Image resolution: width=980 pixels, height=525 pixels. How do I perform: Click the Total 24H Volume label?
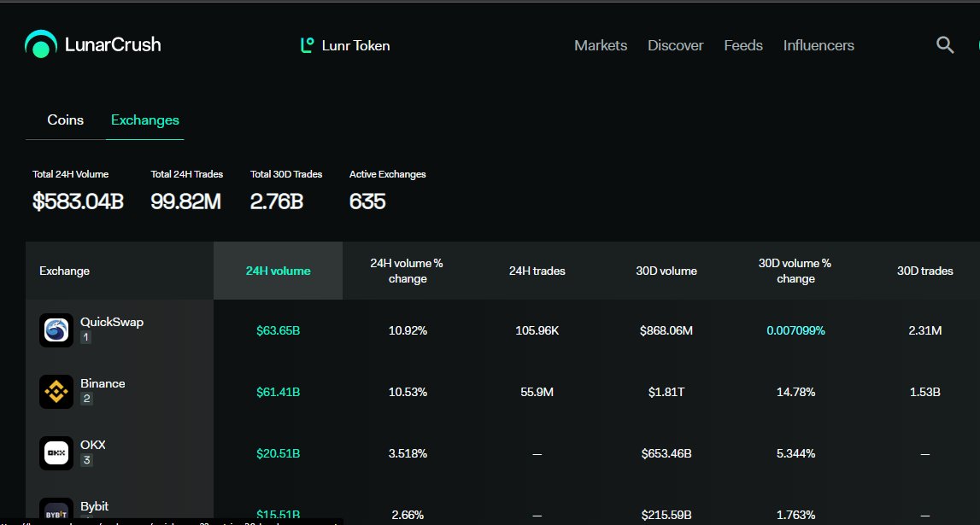pos(71,174)
